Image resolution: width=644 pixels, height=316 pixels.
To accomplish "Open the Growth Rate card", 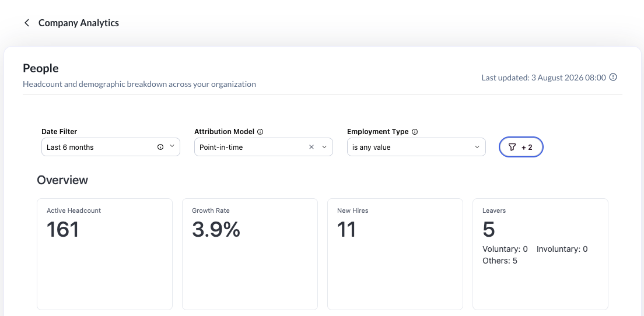I will [250, 254].
